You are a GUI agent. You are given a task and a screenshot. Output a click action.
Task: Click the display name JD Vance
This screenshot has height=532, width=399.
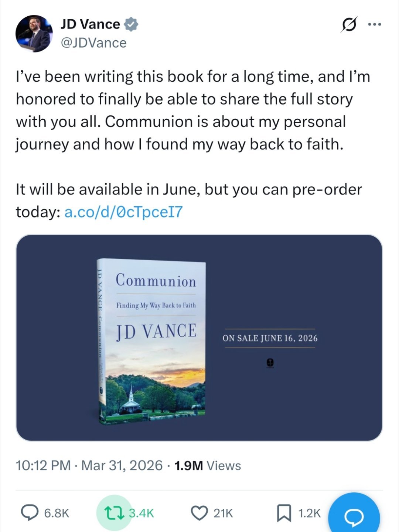[x=90, y=24]
